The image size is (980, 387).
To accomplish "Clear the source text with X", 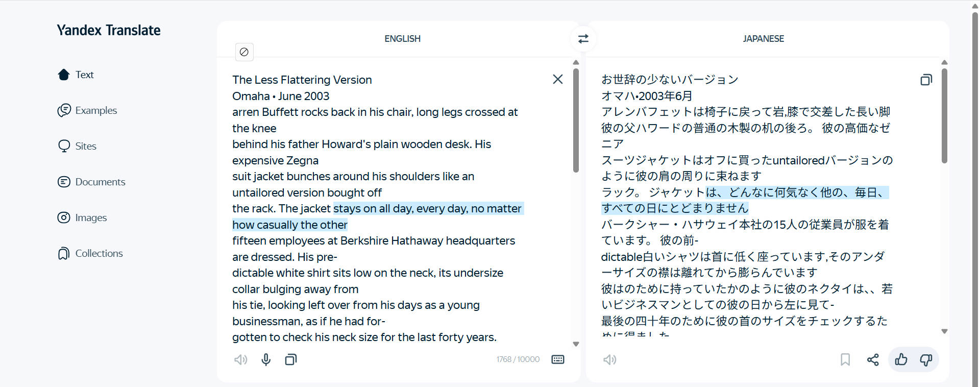I will [558, 79].
